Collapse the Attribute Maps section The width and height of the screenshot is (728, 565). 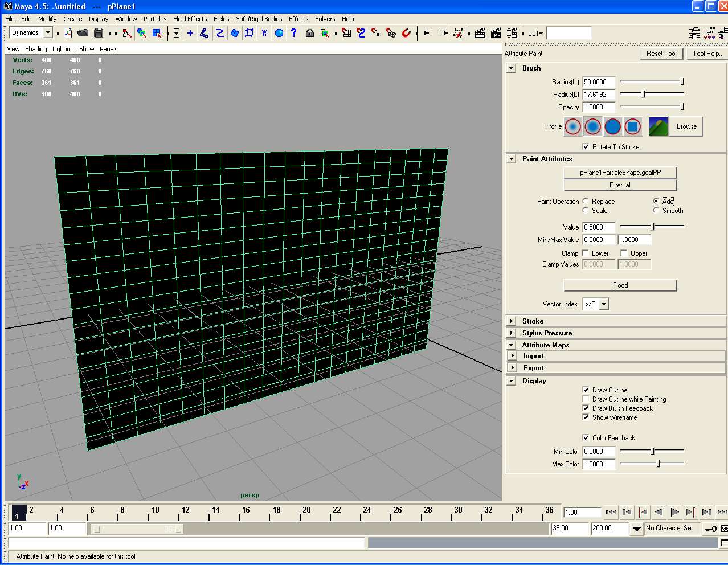[512, 345]
